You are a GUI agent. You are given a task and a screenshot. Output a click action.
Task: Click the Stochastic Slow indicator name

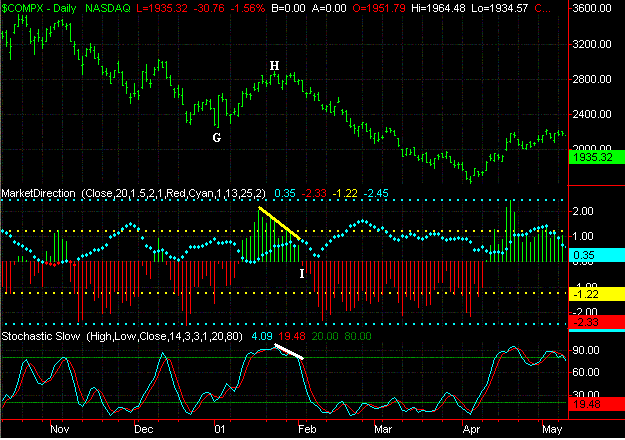[41, 336]
